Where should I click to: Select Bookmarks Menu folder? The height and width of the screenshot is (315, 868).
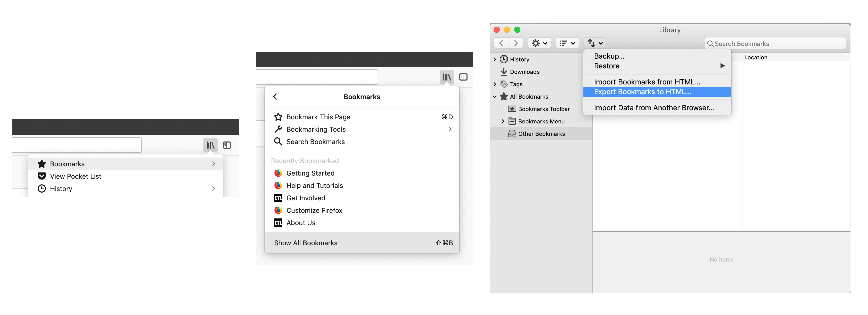(x=541, y=122)
